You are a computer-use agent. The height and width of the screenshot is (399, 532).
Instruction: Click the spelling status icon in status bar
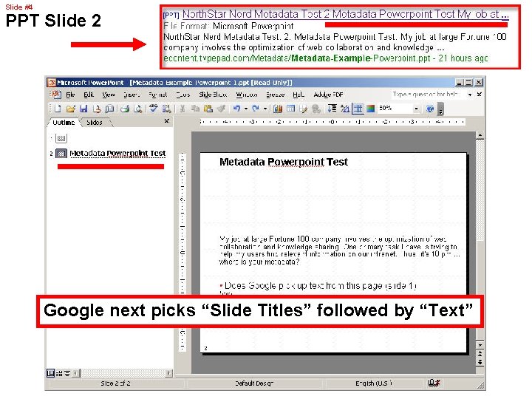pyautogui.click(x=434, y=383)
